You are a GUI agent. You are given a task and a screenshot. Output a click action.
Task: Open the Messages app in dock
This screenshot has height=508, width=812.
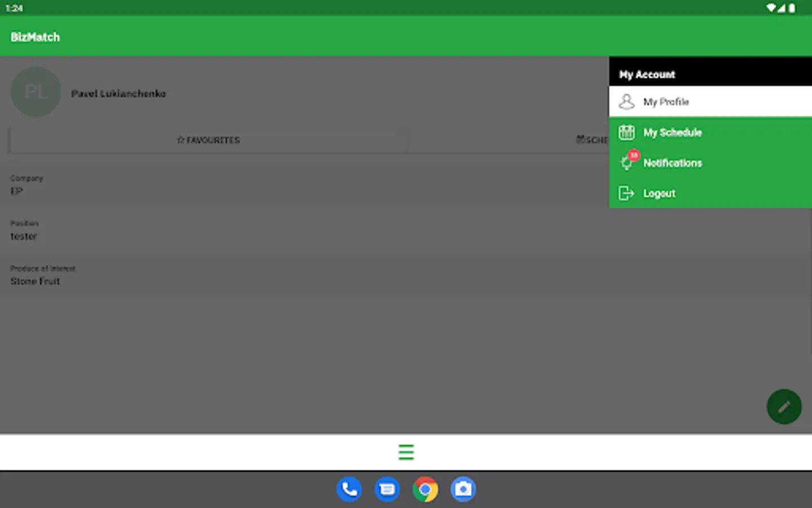coord(387,489)
